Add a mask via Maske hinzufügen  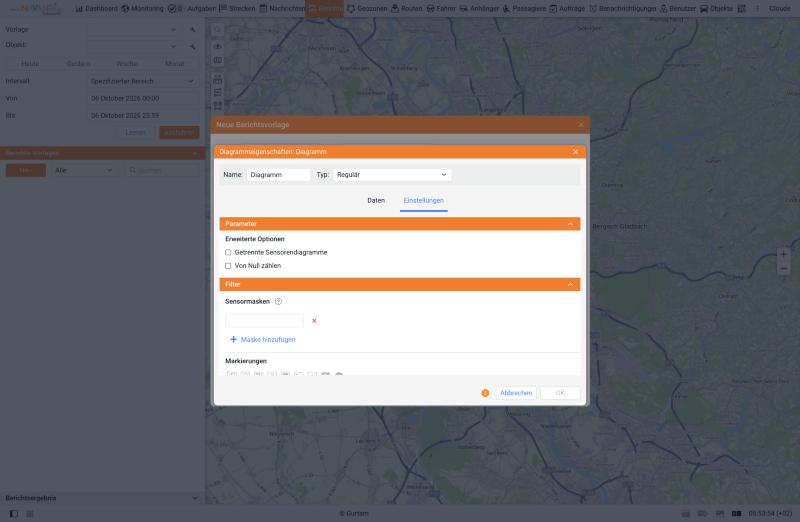pyautogui.click(x=268, y=339)
